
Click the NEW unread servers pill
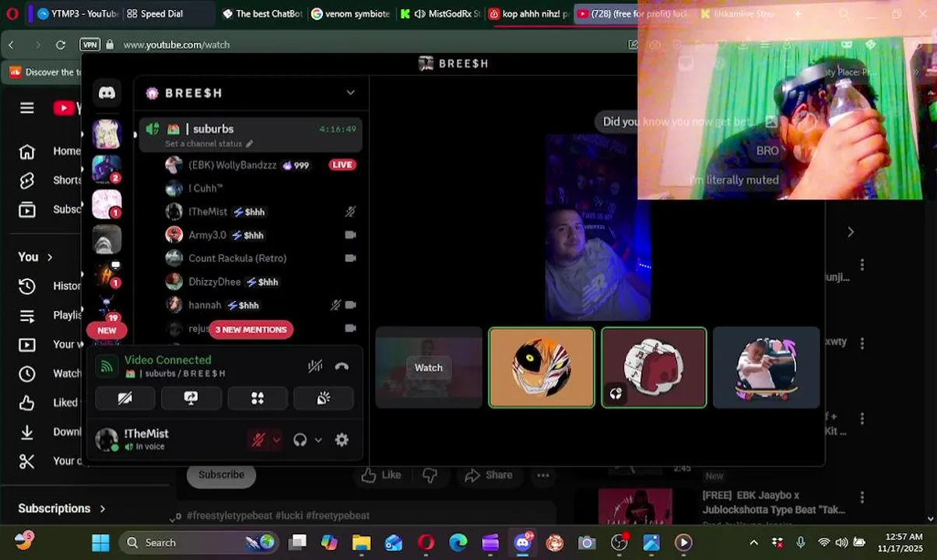click(x=107, y=331)
